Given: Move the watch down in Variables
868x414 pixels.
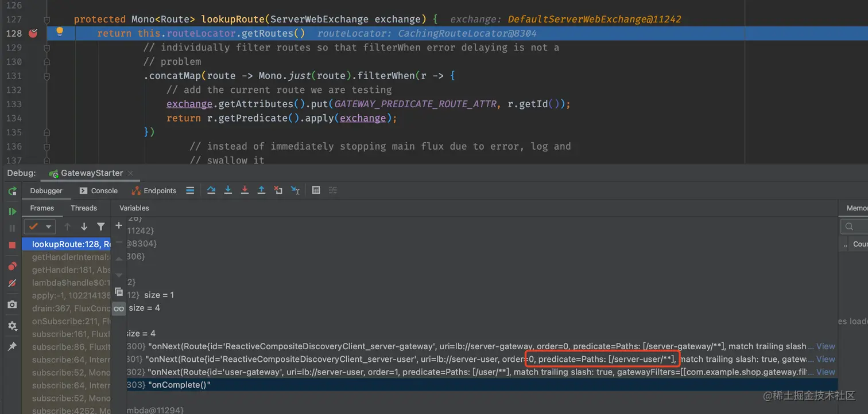Looking at the screenshot, I should click(x=119, y=275).
